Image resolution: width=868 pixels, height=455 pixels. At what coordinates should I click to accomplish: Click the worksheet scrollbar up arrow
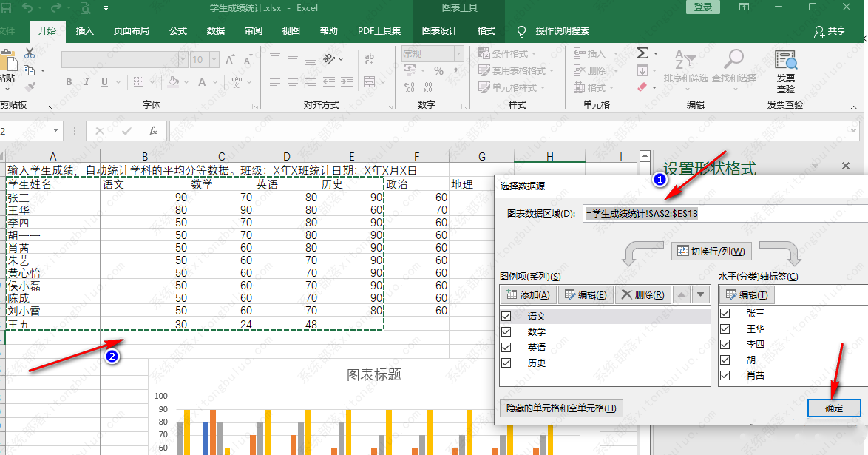pos(645,155)
